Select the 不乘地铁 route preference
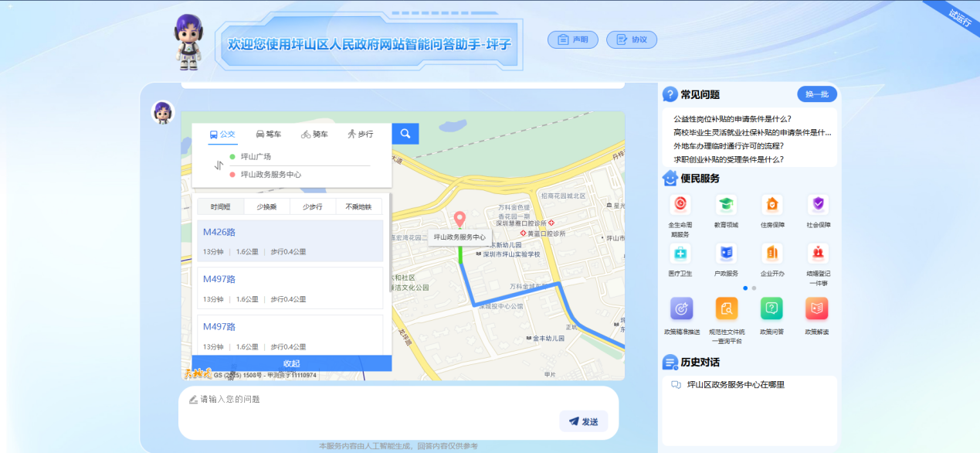The height and width of the screenshot is (453, 980). pos(358,206)
